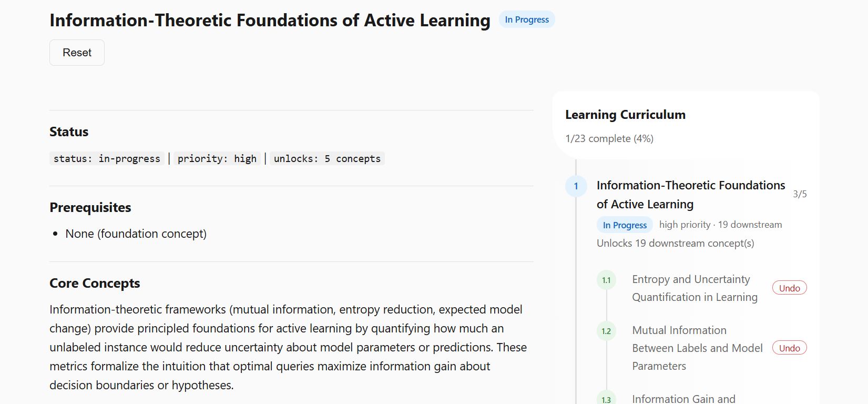Select the Mutual Information Between Labels lesson

click(x=697, y=348)
